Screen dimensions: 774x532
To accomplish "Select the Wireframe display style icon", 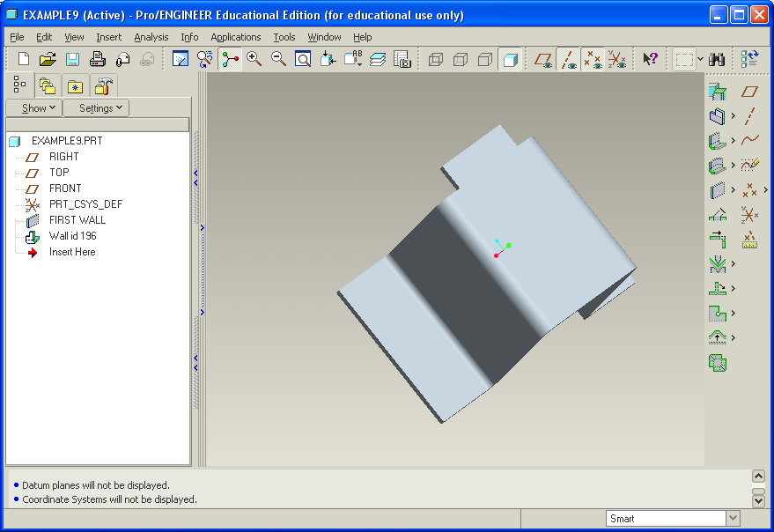I will 435,60.
